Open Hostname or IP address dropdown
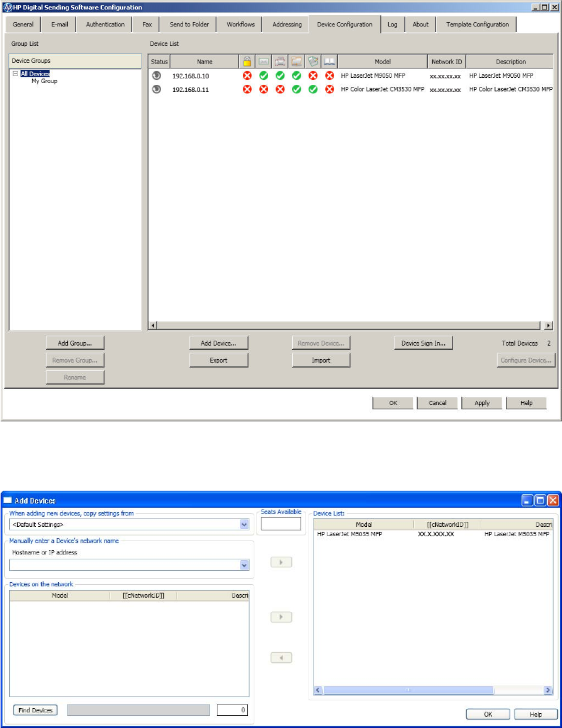 [x=245, y=565]
